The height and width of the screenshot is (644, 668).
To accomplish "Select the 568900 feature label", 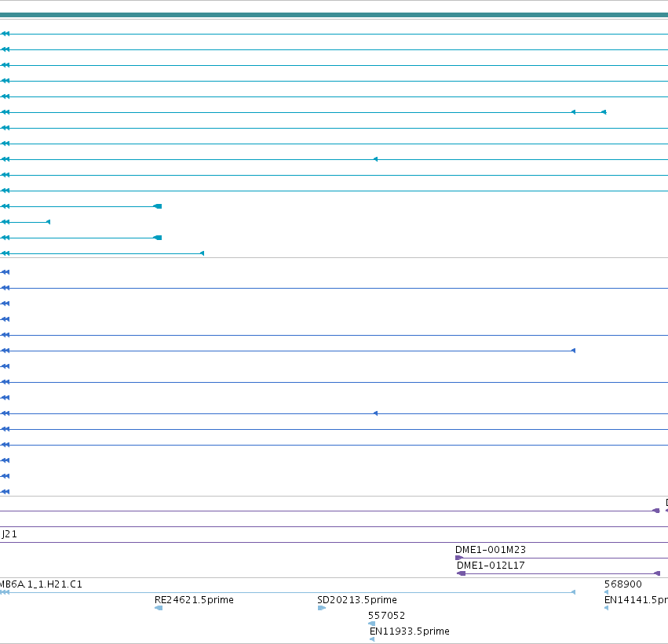I will (622, 584).
